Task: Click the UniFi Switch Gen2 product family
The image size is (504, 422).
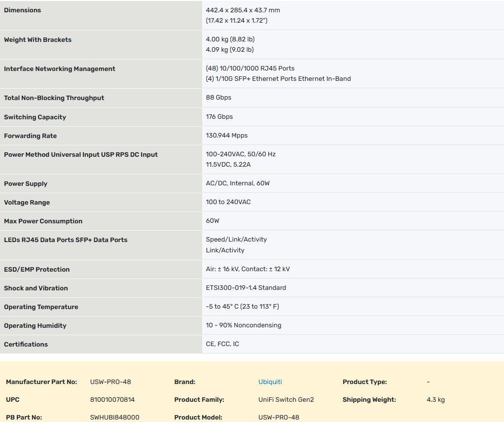Action: coord(286,400)
